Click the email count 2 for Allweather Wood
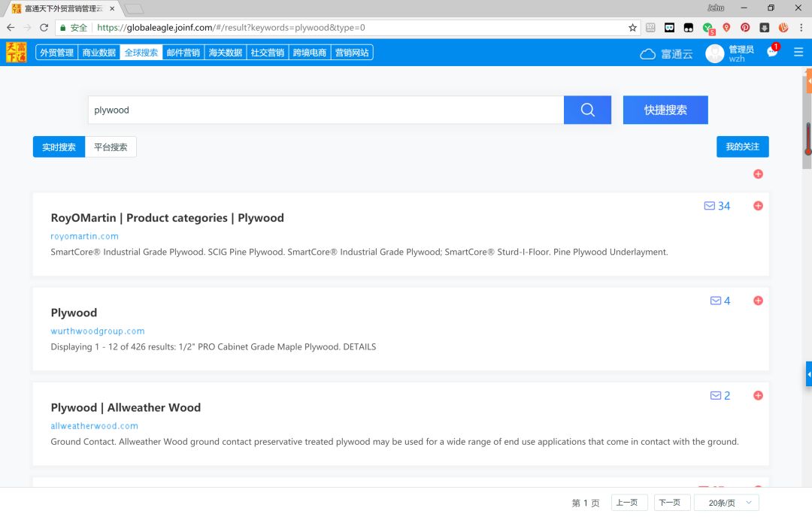 pyautogui.click(x=720, y=395)
